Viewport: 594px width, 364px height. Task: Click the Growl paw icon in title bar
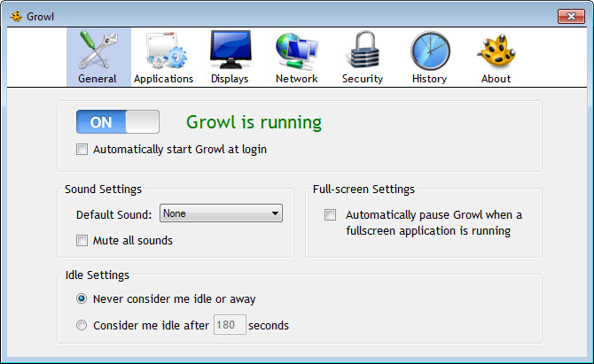16,17
